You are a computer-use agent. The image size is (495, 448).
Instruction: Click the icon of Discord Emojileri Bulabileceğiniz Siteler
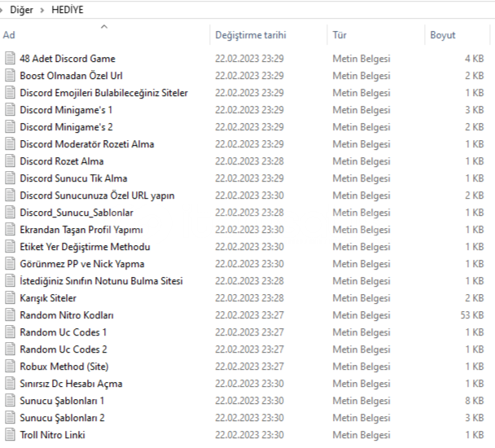(x=10, y=93)
